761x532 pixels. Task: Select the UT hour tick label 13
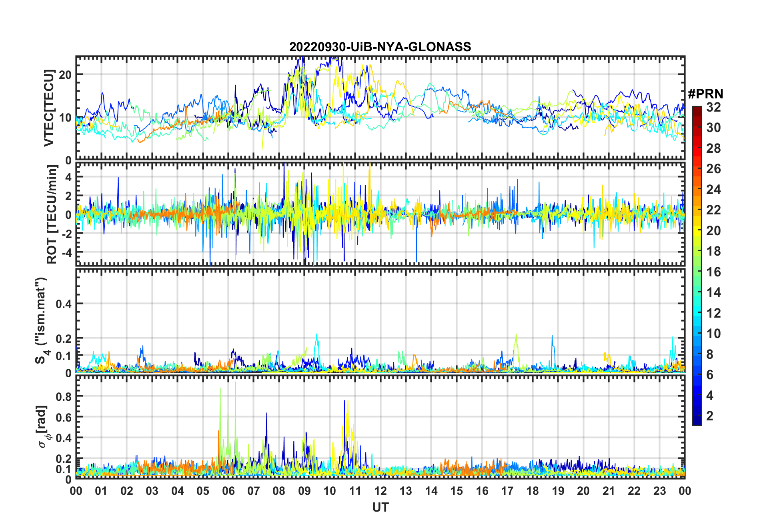coord(406,491)
